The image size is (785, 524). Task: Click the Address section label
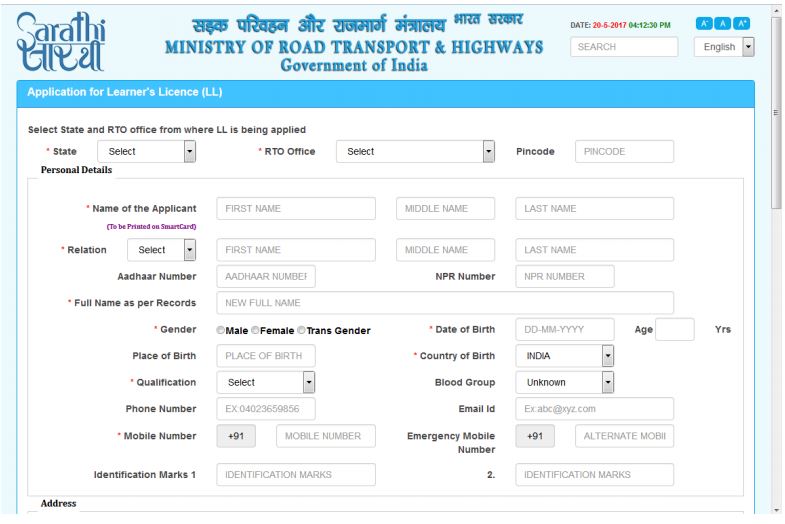tap(59, 504)
